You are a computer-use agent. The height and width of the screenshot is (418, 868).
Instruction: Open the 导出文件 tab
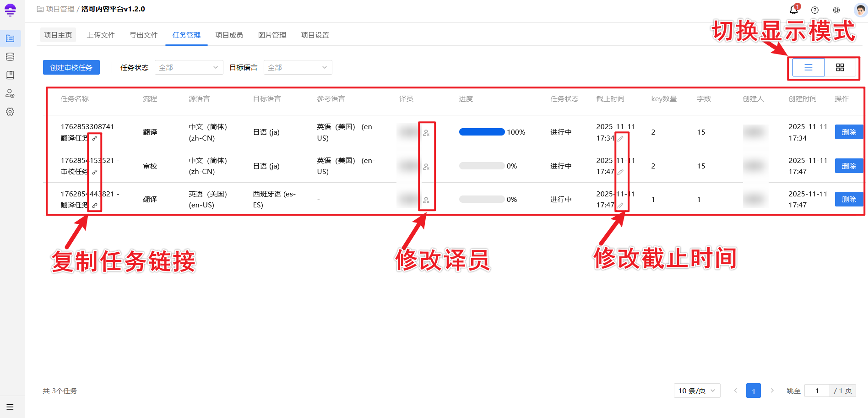pos(143,35)
